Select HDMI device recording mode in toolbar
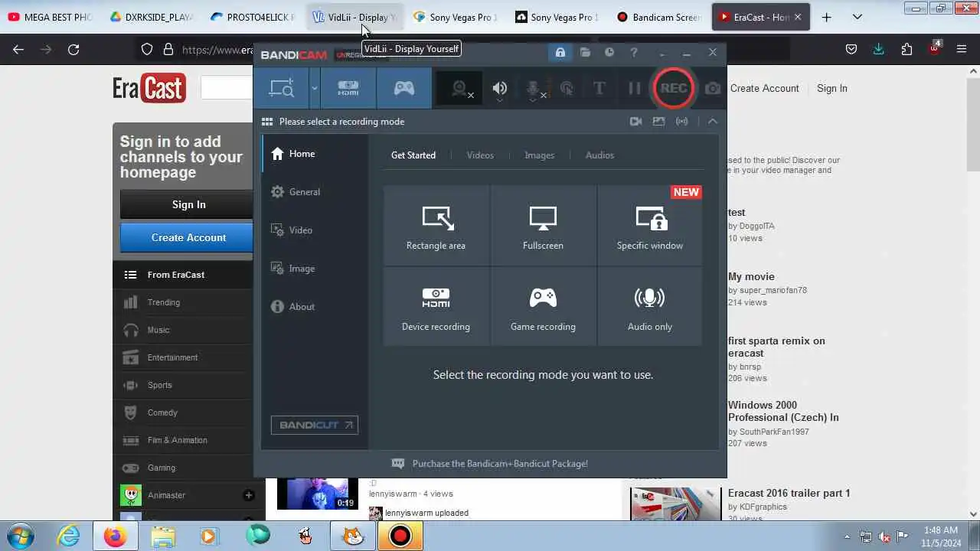This screenshot has height=551, width=980. pyautogui.click(x=348, y=88)
